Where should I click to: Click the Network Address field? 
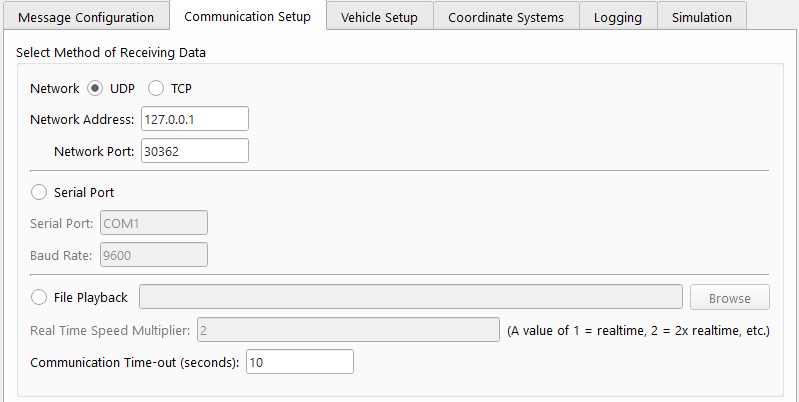coord(194,119)
